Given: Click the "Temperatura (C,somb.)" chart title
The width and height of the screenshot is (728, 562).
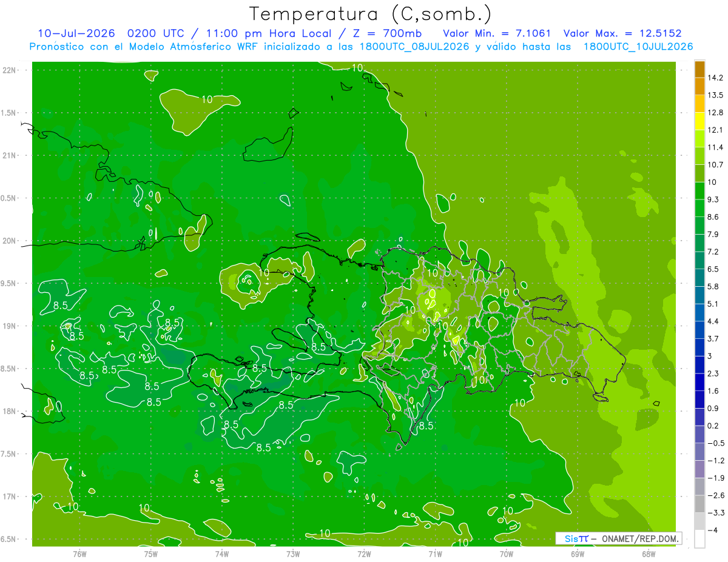Looking at the screenshot, I should [x=371, y=14].
